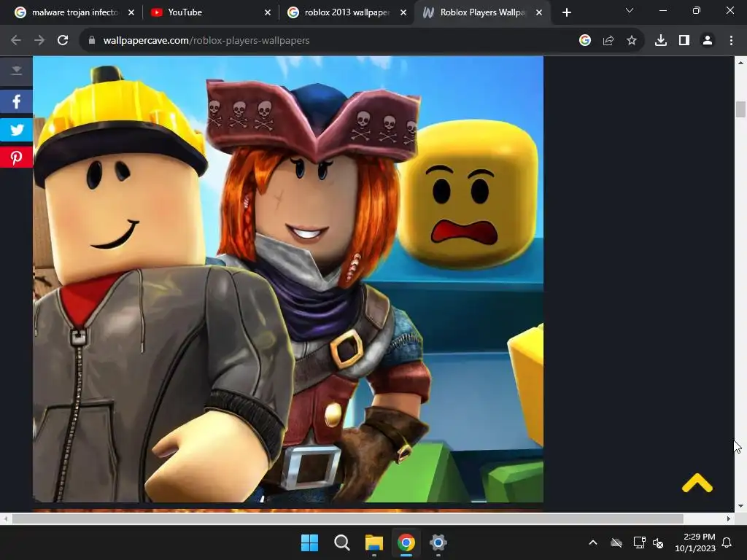Open Chrome from the taskbar
The width and height of the screenshot is (747, 560).
click(x=406, y=542)
